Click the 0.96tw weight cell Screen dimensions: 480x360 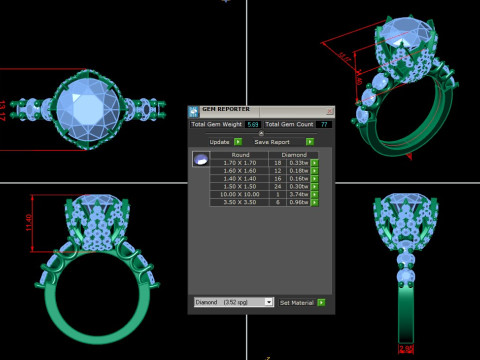tap(299, 202)
